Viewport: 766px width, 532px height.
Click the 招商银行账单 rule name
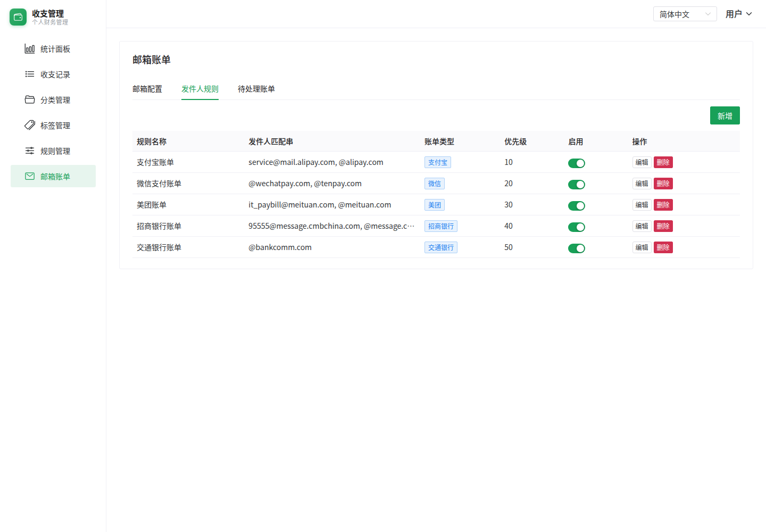pyautogui.click(x=159, y=226)
